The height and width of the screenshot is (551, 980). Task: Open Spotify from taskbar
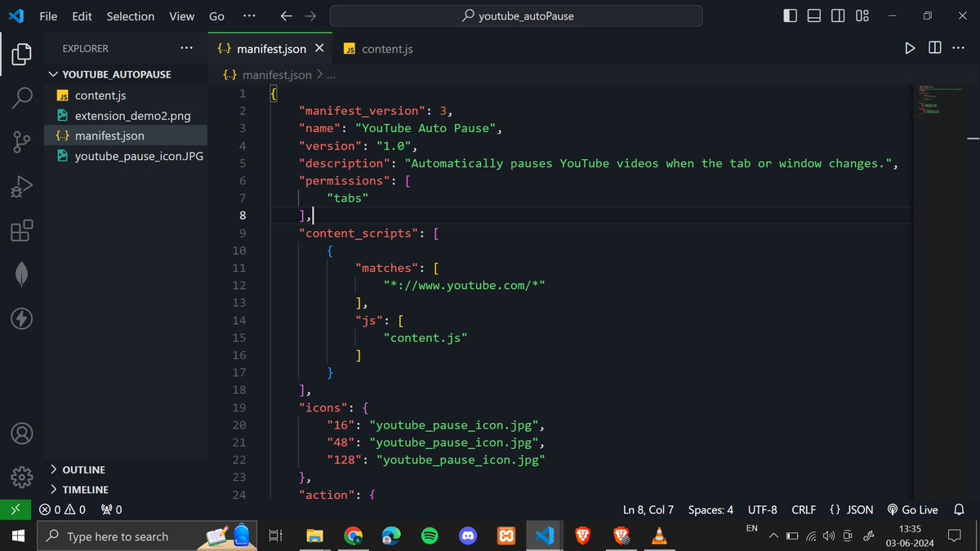(x=430, y=536)
